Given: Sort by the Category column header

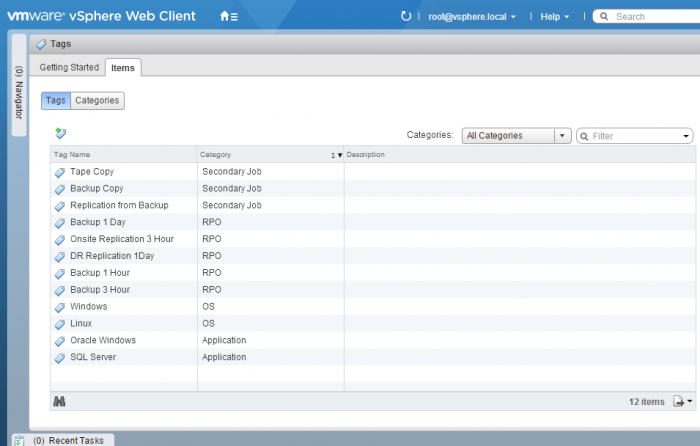Looking at the screenshot, I should point(270,154).
